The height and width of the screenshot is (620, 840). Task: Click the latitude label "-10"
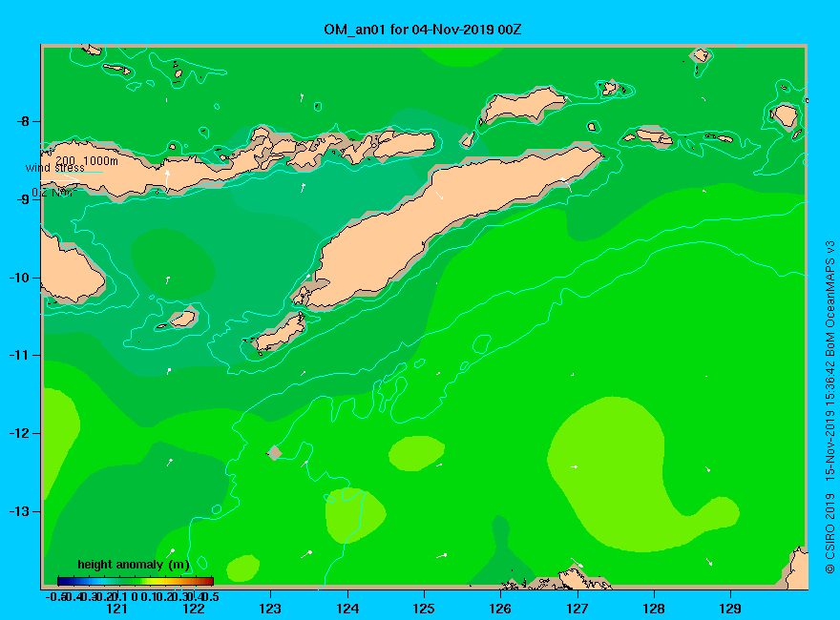20,278
